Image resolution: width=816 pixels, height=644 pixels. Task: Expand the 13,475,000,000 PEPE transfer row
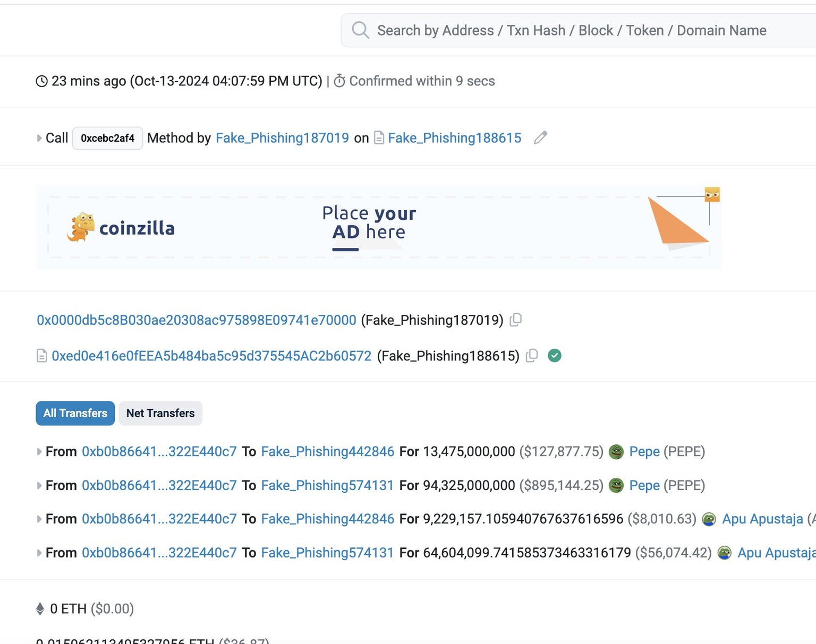tap(39, 452)
